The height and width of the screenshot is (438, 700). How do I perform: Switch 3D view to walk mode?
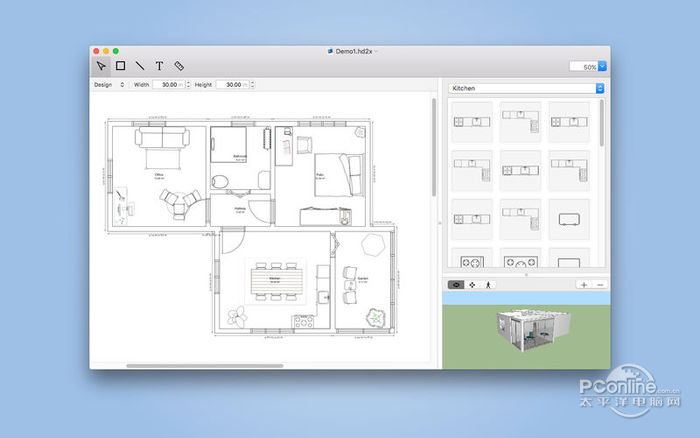pyautogui.click(x=488, y=285)
